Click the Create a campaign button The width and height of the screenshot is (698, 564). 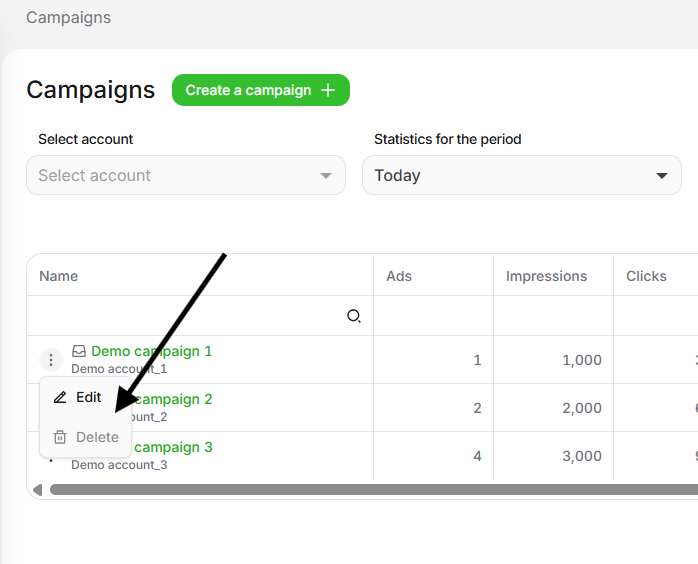point(261,90)
